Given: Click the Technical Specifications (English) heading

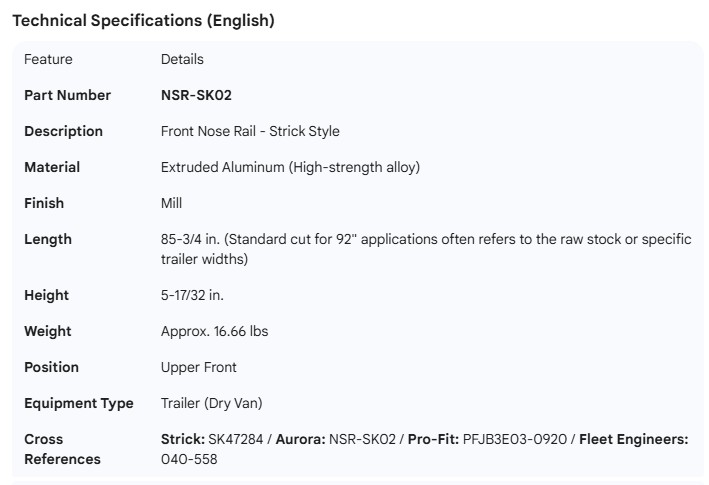Looking at the screenshot, I should coord(143,20).
